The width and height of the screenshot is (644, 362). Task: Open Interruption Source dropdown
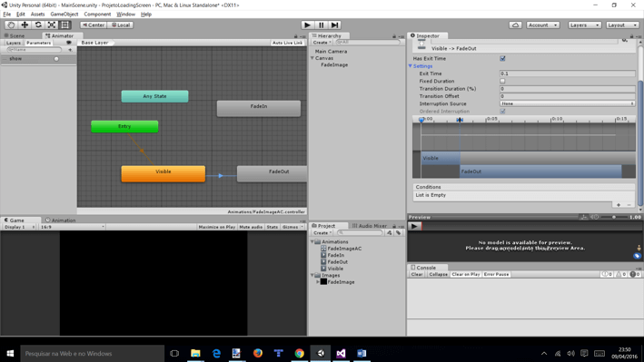click(567, 103)
